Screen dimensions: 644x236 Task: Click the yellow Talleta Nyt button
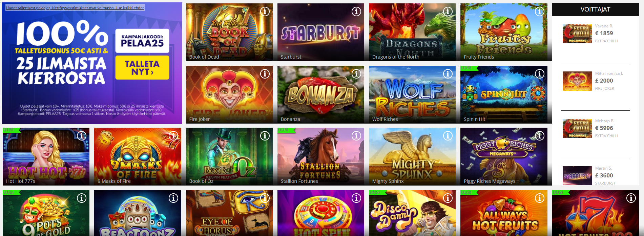tap(142, 68)
